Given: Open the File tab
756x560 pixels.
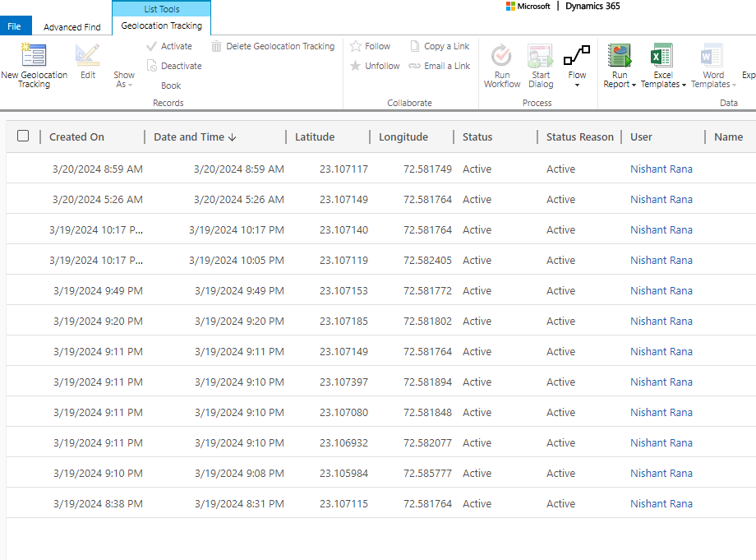Looking at the screenshot, I should (x=15, y=26).
